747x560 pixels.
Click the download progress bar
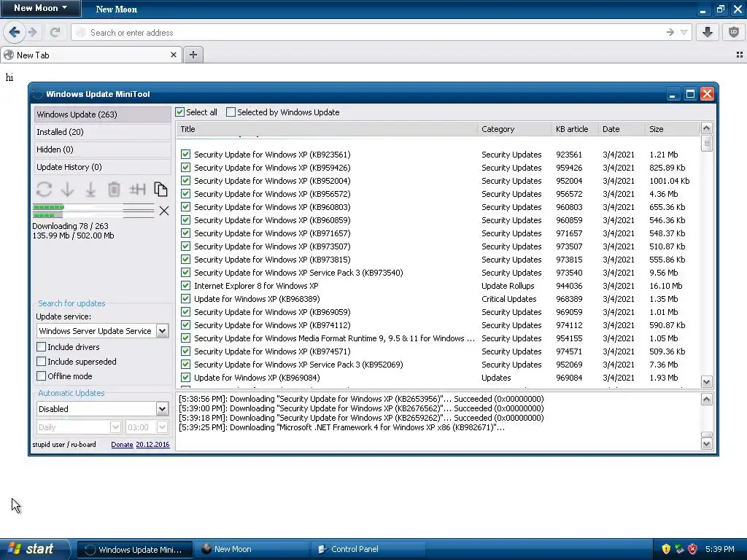tap(93, 211)
